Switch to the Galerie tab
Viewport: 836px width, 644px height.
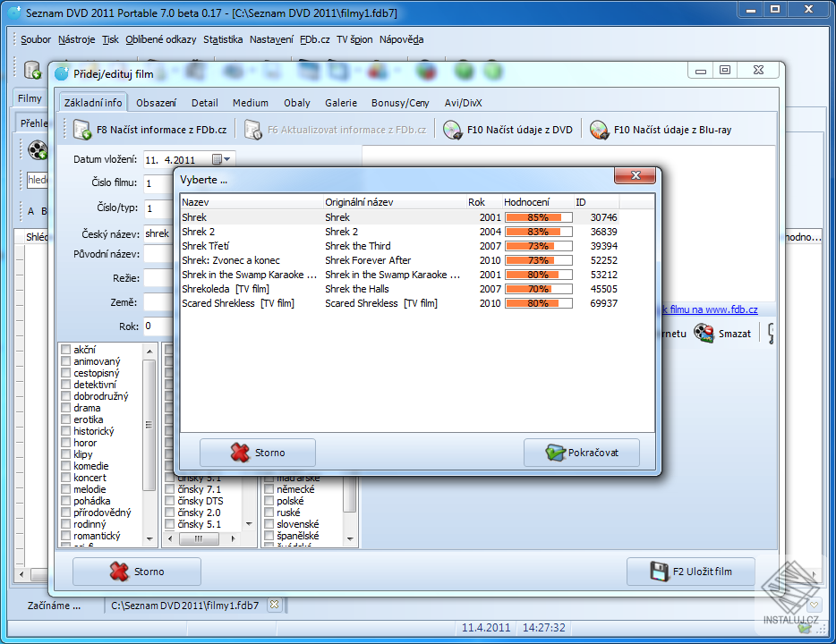pyautogui.click(x=341, y=103)
